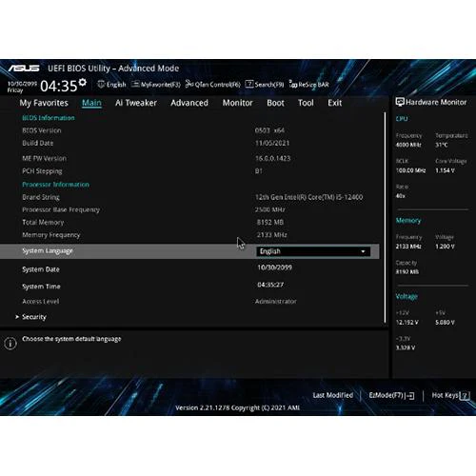
Task: Click the vertical scrollbar beside settings list
Action: coord(386,217)
